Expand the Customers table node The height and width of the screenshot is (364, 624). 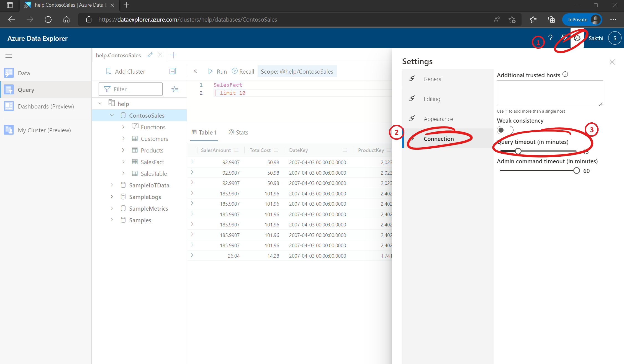(123, 139)
